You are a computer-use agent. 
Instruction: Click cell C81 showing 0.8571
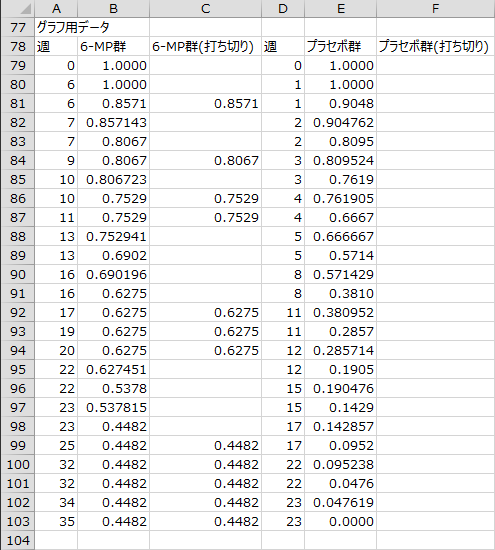(x=205, y=103)
